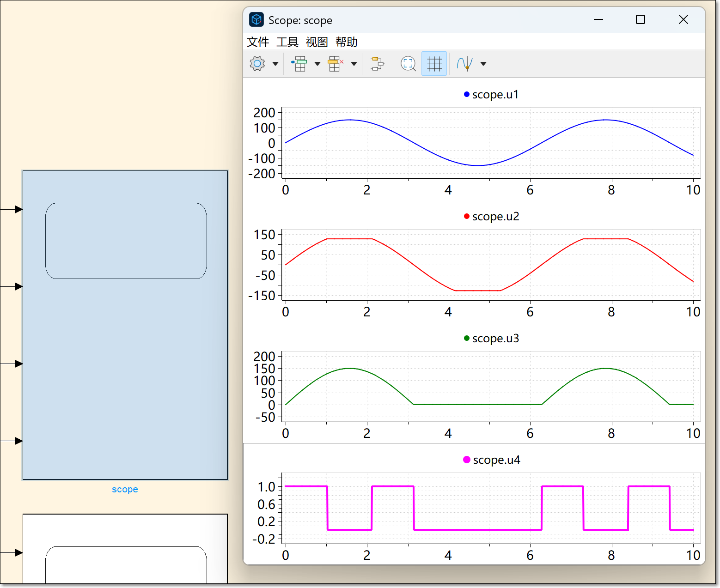Click the green scope.u3 legend dot
The height and width of the screenshot is (588, 720).
point(467,338)
